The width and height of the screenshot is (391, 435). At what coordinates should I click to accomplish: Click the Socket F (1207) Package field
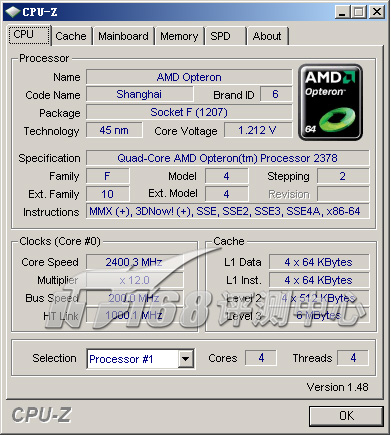point(189,112)
